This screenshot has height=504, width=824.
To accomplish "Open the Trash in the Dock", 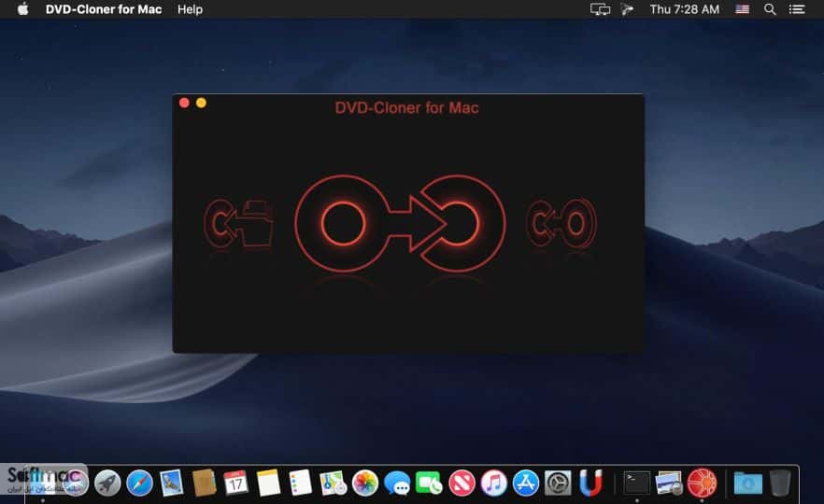I will [x=780, y=483].
